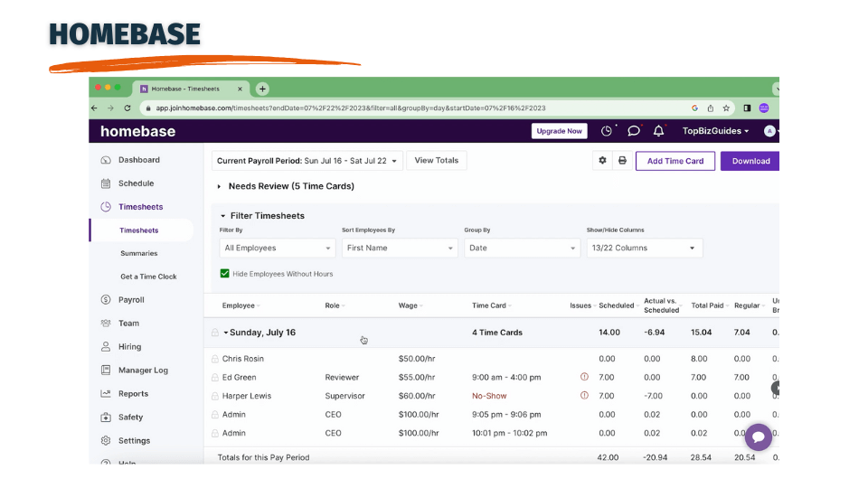Click the Payroll dollar icon
This screenshot has width=868, height=488.
(106, 300)
